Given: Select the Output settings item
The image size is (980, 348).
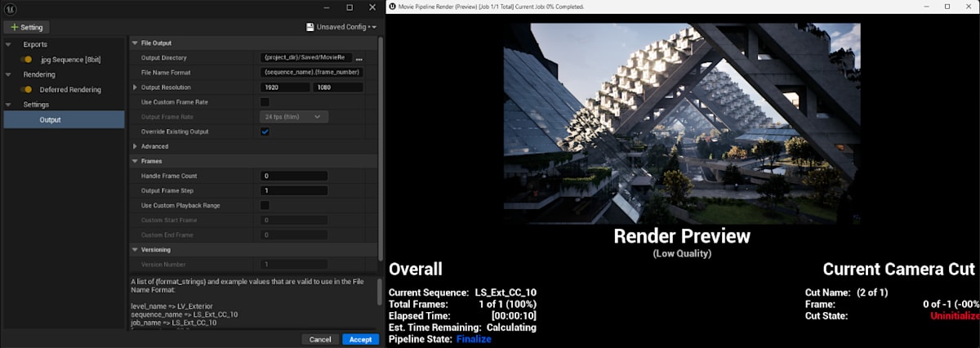Looking at the screenshot, I should tap(64, 120).
